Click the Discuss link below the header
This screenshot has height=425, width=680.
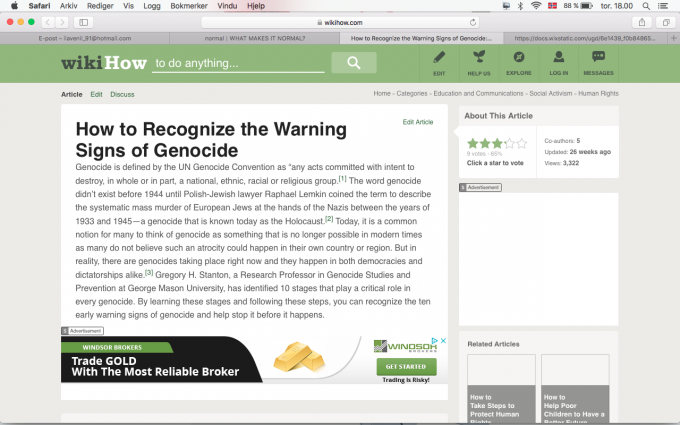coord(122,94)
